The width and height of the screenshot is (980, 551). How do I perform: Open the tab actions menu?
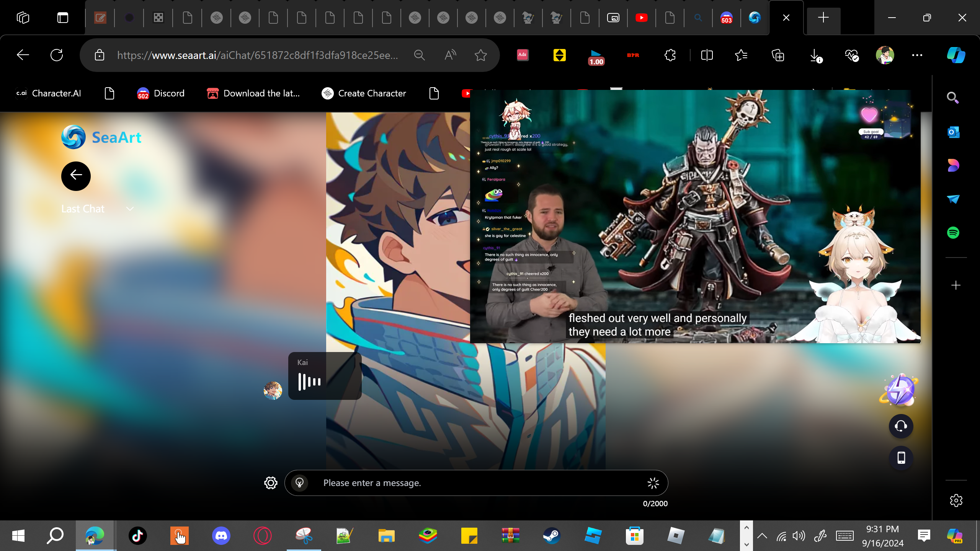[x=63, y=18]
